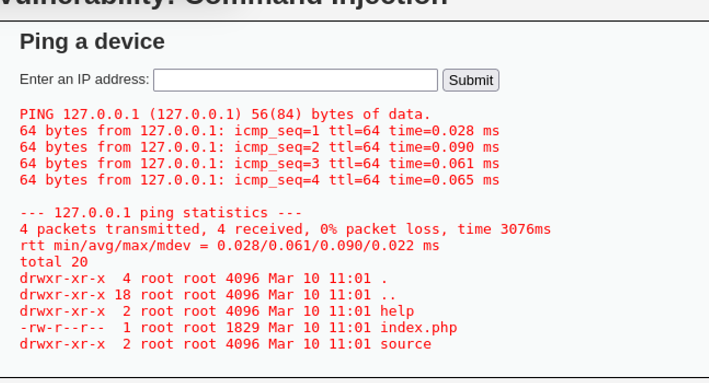
Task: Click the icmp_seq=3 ping reply line
Action: (x=260, y=163)
